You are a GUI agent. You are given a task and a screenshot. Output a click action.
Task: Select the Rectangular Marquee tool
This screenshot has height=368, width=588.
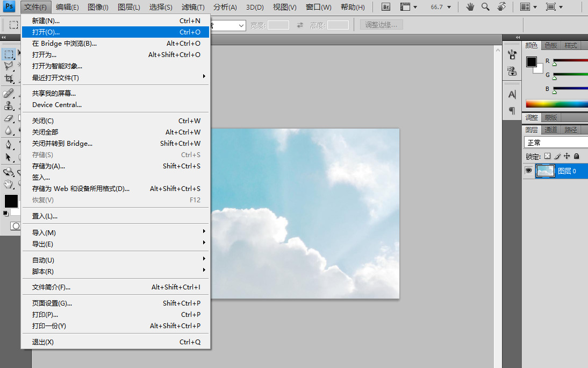click(x=9, y=54)
